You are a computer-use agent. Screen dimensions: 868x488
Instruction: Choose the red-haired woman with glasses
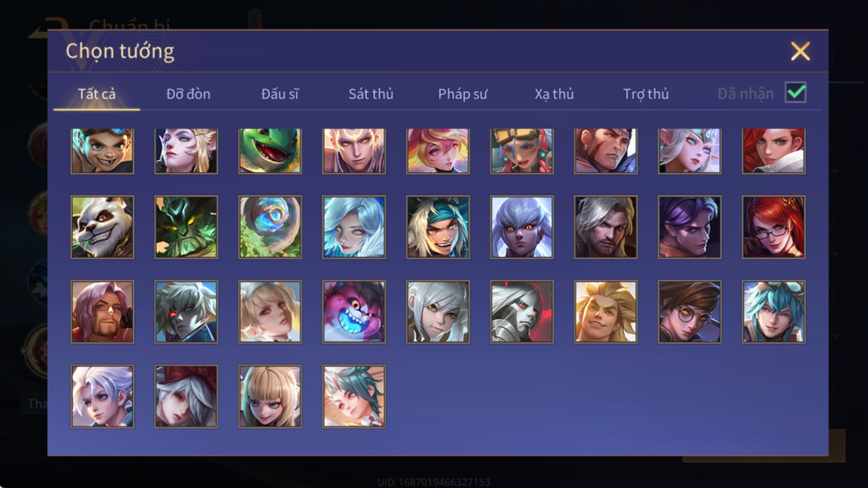tap(773, 227)
